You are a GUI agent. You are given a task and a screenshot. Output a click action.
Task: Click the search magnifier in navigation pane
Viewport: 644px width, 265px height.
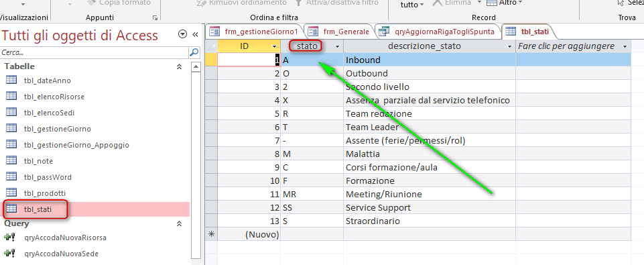click(194, 53)
